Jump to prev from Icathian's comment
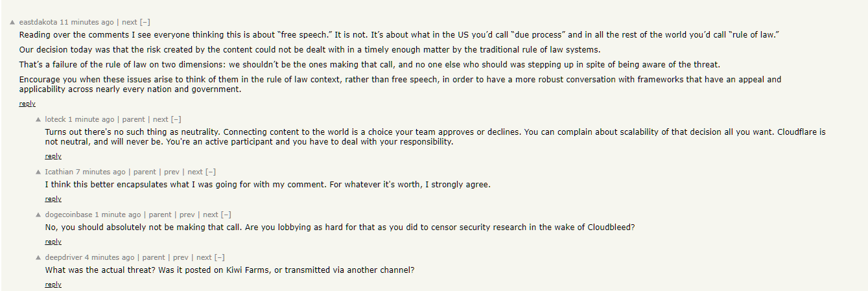The image size is (868, 291). (171, 172)
